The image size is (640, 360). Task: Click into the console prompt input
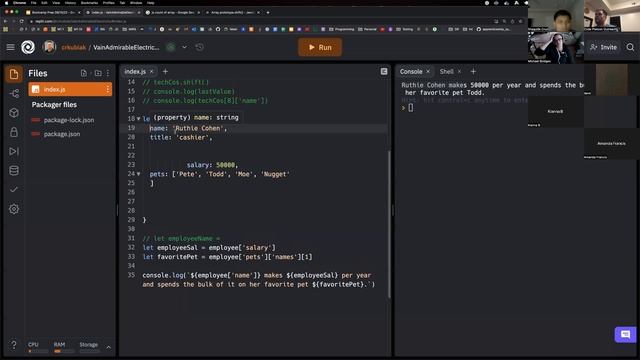pos(411,108)
